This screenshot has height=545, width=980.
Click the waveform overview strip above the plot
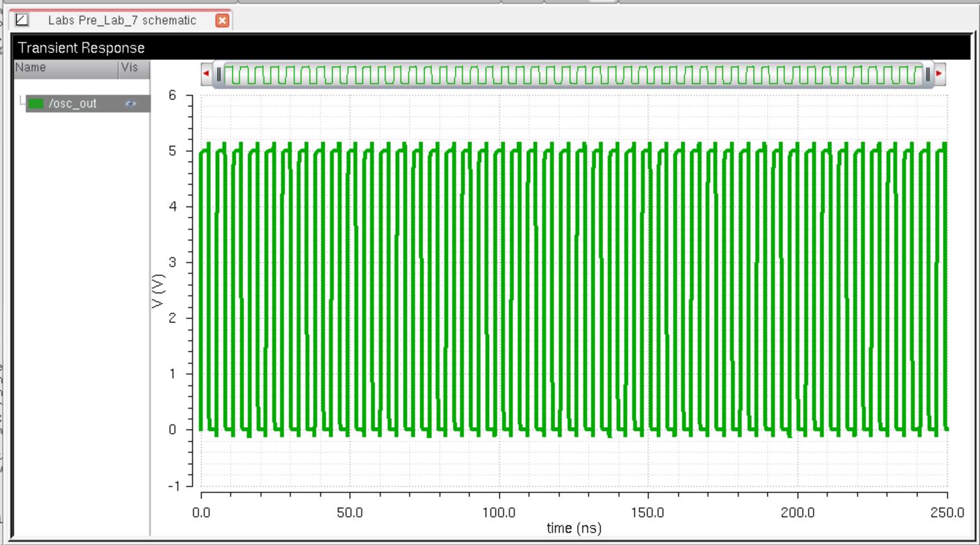(x=574, y=74)
